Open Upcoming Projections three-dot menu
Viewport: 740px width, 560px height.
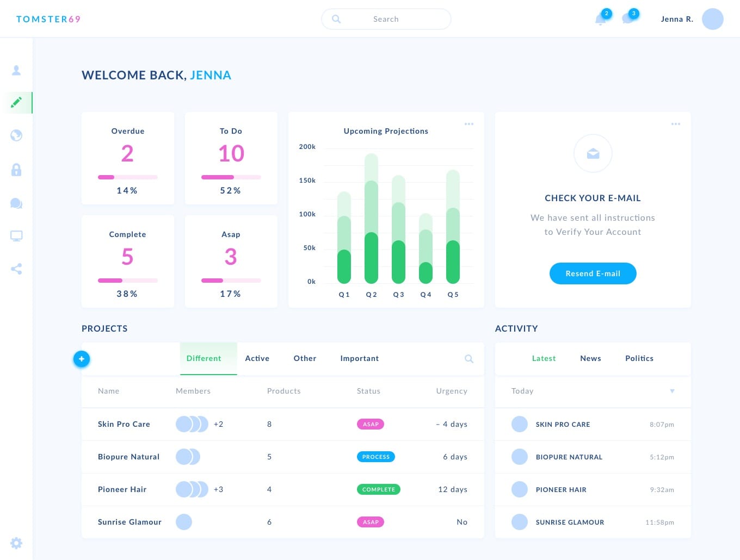tap(469, 124)
